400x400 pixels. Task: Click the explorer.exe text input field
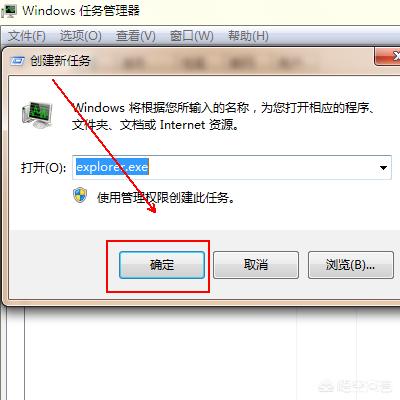(232, 168)
